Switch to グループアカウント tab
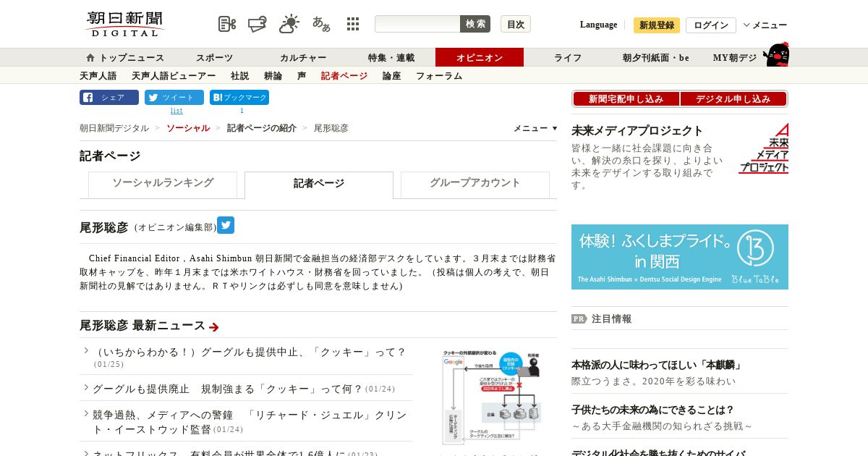The height and width of the screenshot is (456, 868). click(475, 184)
